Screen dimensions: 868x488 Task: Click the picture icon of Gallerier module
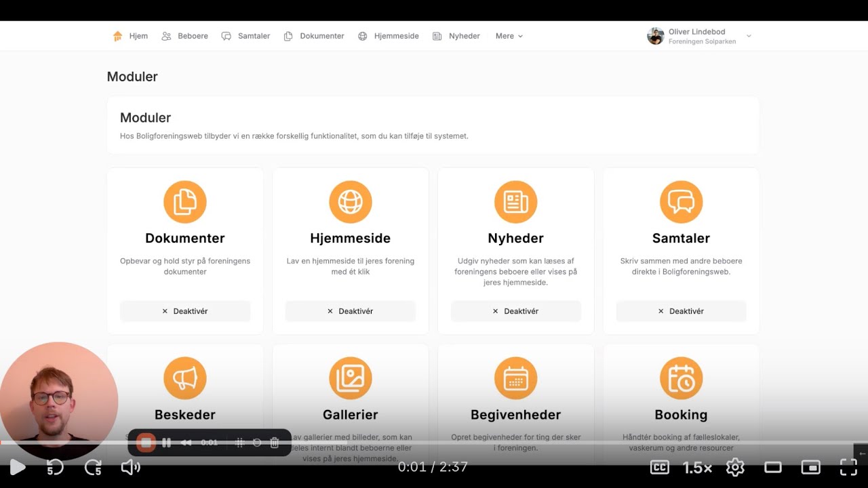click(351, 378)
